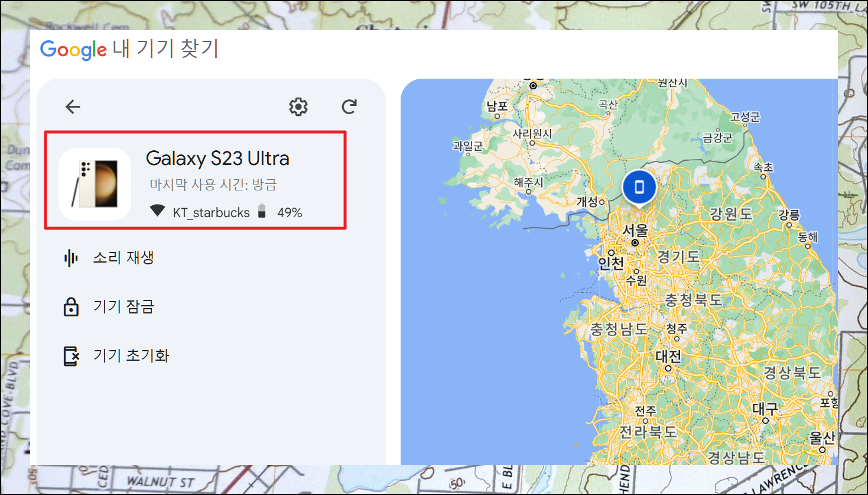
Task: Click the 개성 label on the map
Action: tap(587, 201)
